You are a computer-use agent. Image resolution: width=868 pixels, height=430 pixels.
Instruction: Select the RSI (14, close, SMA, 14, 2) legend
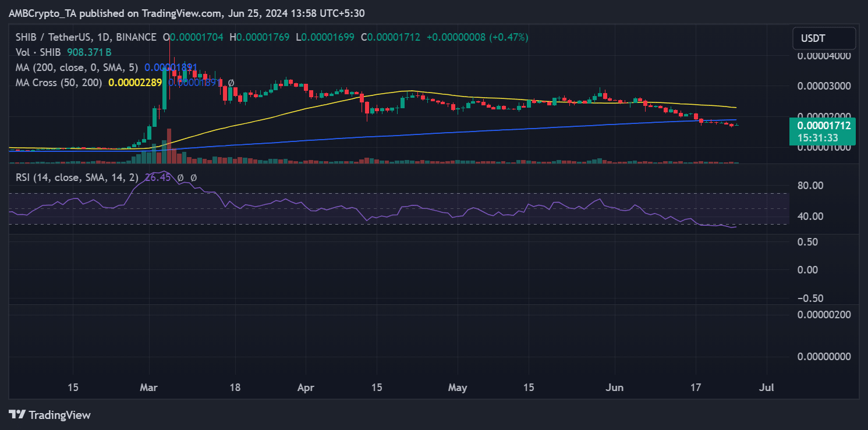tap(77, 177)
